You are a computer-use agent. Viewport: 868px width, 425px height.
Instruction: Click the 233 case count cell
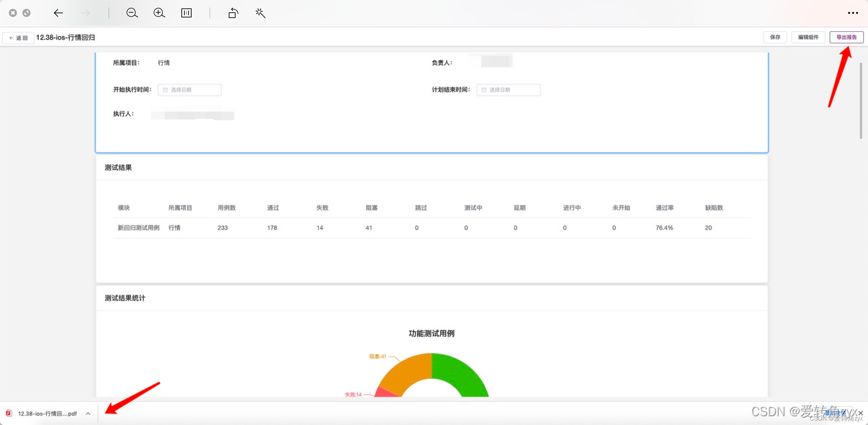coord(222,228)
